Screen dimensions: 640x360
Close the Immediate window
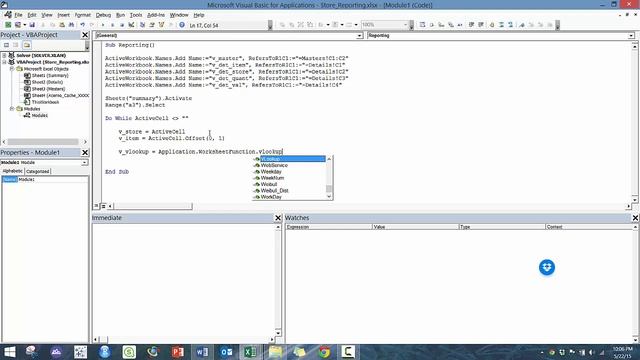[278, 218]
